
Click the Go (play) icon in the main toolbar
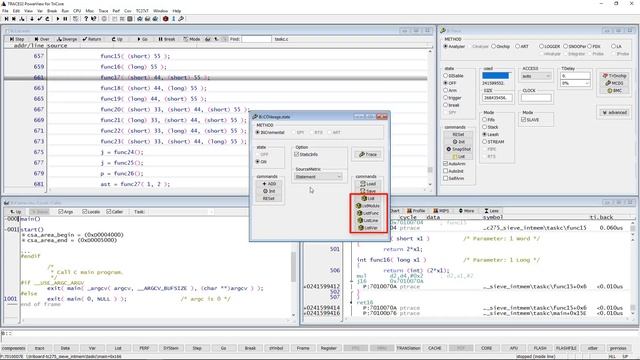(58, 19)
